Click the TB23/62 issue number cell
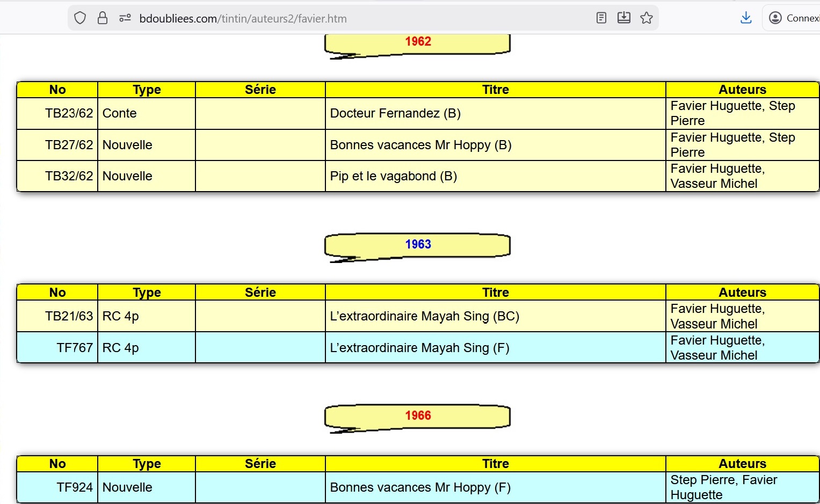This screenshot has width=820, height=504. coord(69,113)
